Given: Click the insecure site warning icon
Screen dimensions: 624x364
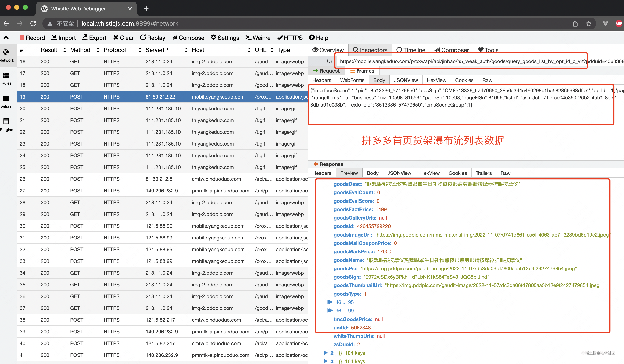Looking at the screenshot, I should [x=50, y=23].
